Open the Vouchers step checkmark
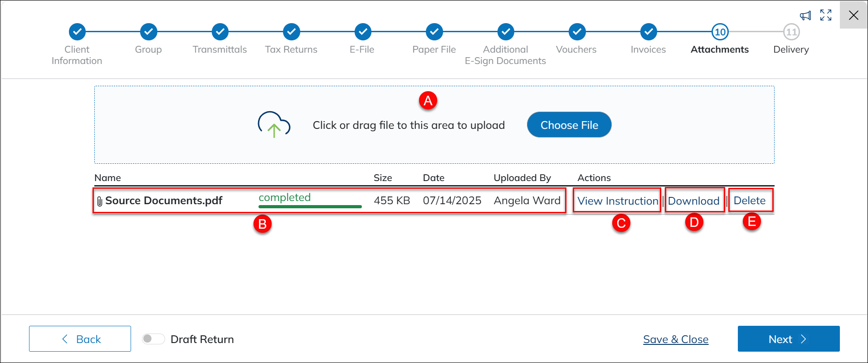The width and height of the screenshot is (868, 363). coord(577,32)
